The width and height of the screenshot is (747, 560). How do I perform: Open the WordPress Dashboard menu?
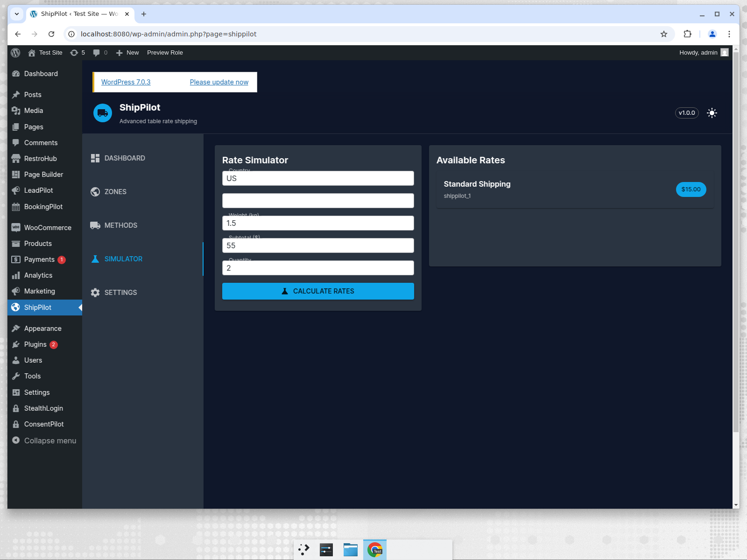tap(45, 74)
